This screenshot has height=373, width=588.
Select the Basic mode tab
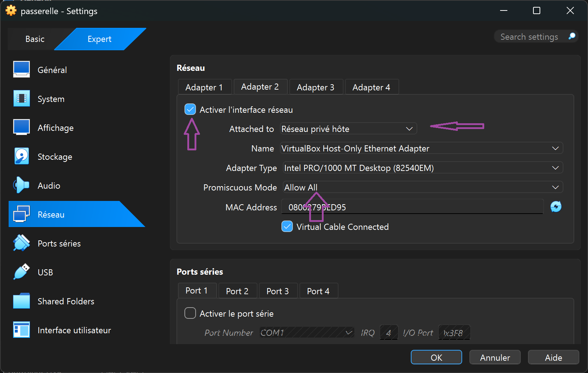click(x=34, y=39)
